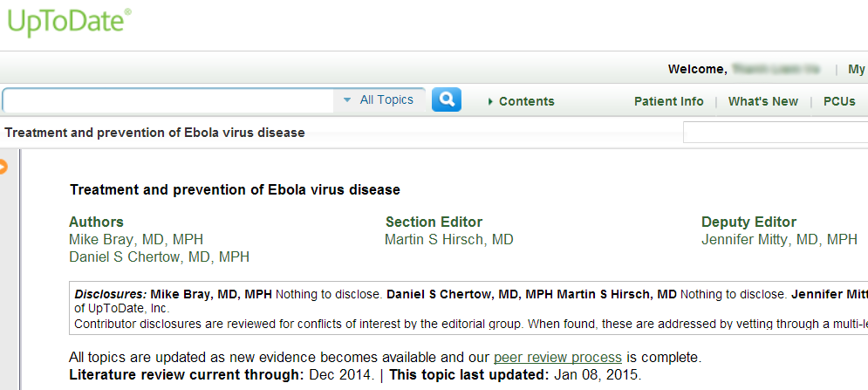Click the My link beside Welcome
The height and width of the screenshot is (390, 868).
pos(857,69)
